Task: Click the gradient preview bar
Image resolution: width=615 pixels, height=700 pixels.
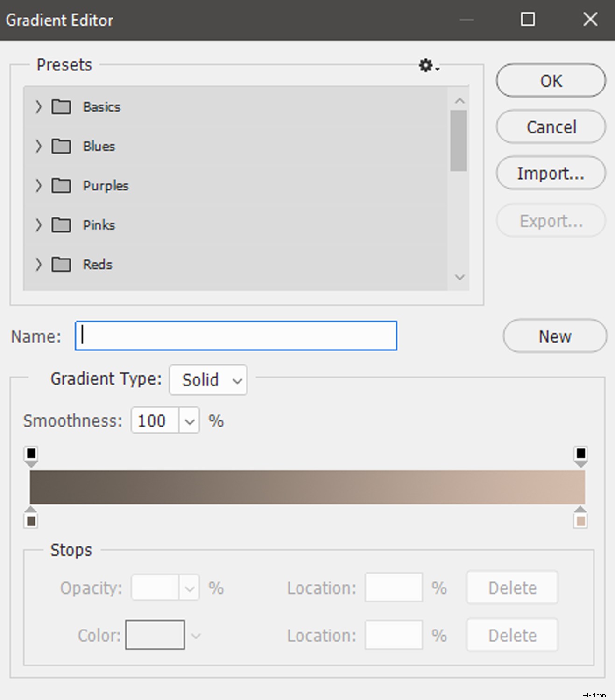Action: click(307, 487)
